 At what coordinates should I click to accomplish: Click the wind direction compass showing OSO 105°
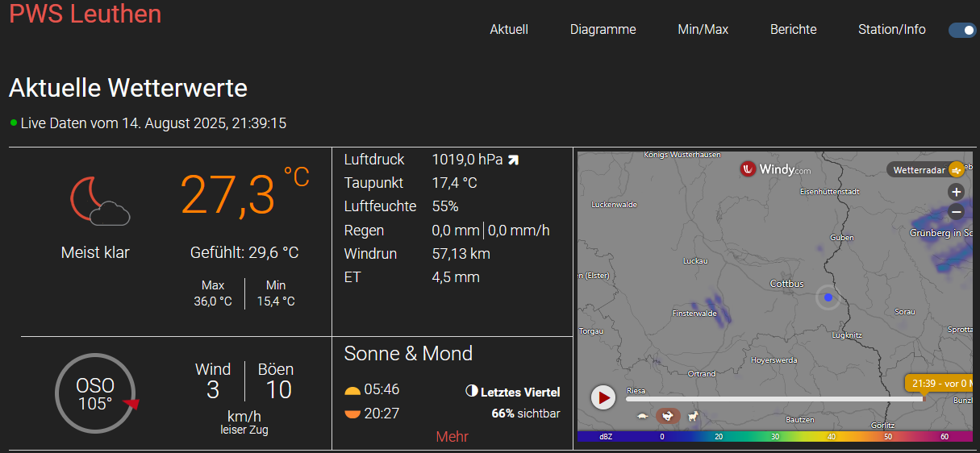point(95,393)
